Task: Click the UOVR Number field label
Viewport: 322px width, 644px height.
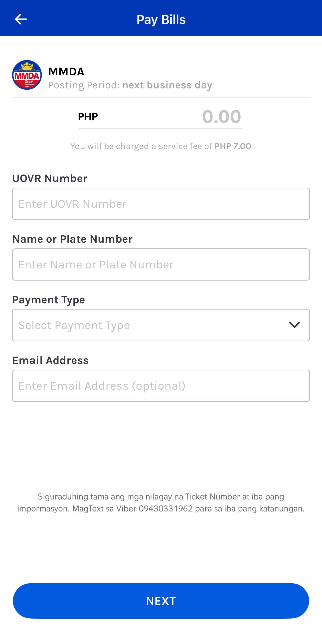Action: tap(50, 178)
